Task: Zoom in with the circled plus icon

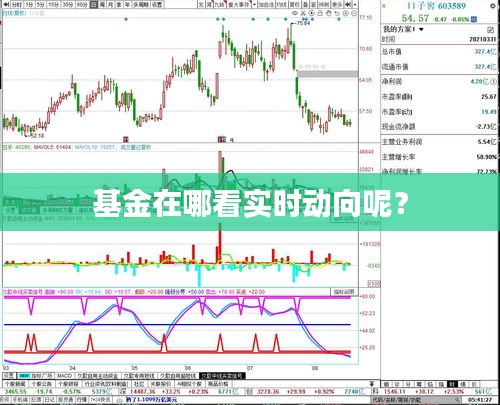Action: [346, 13]
